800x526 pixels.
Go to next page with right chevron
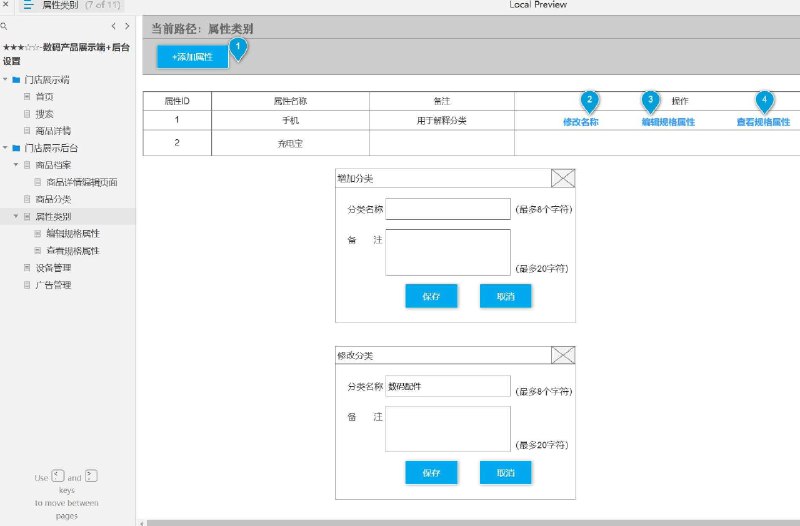(127, 26)
